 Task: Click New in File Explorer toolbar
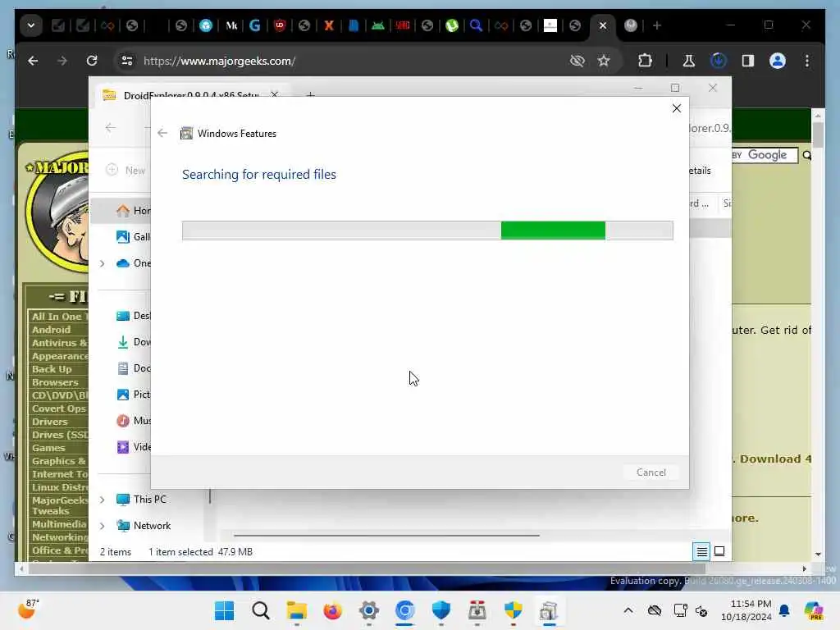(x=126, y=171)
